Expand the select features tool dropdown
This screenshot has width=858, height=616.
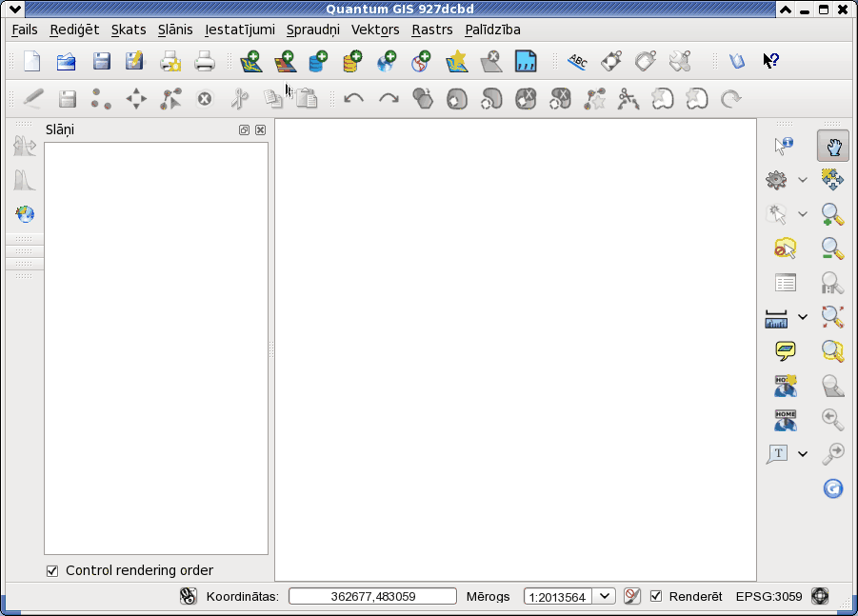802,214
